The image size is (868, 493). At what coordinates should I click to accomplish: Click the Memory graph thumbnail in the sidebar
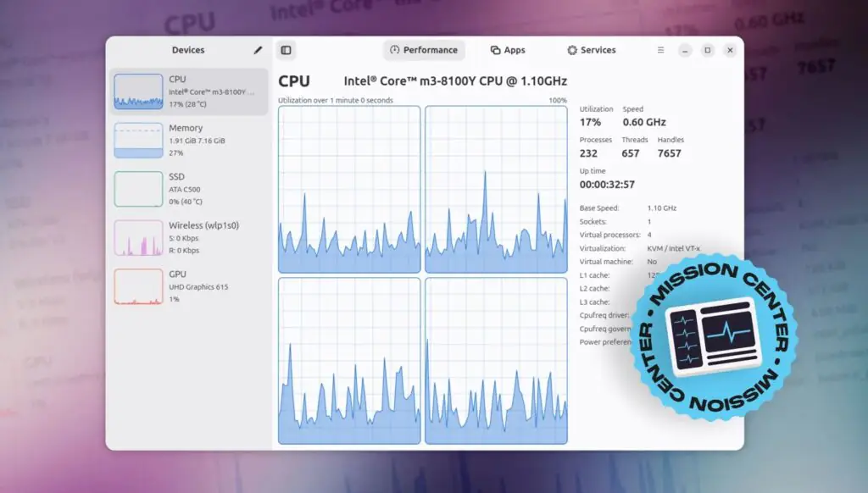click(x=138, y=140)
